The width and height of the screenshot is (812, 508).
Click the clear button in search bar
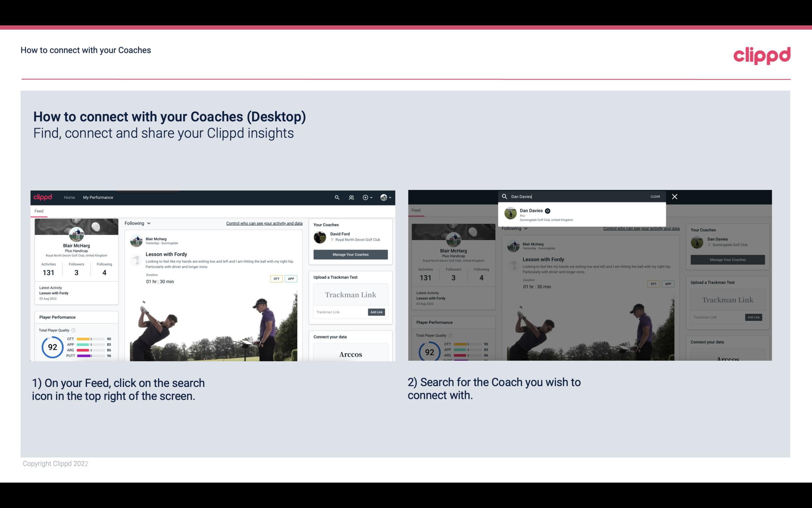pyautogui.click(x=655, y=196)
